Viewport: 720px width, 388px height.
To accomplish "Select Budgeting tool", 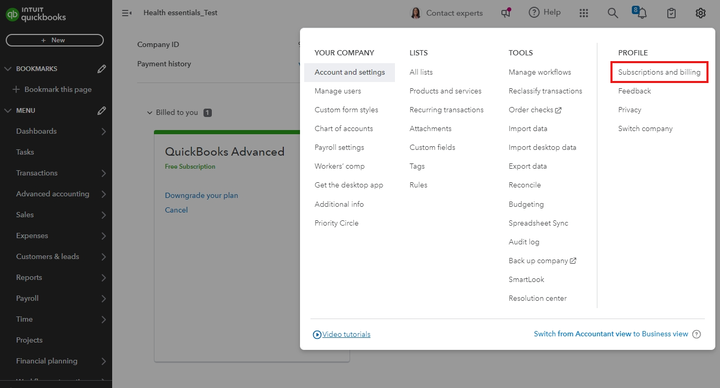I will [x=526, y=204].
